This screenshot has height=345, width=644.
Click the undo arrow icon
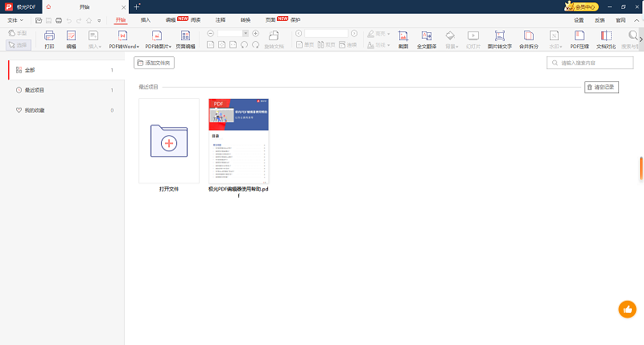tap(69, 20)
